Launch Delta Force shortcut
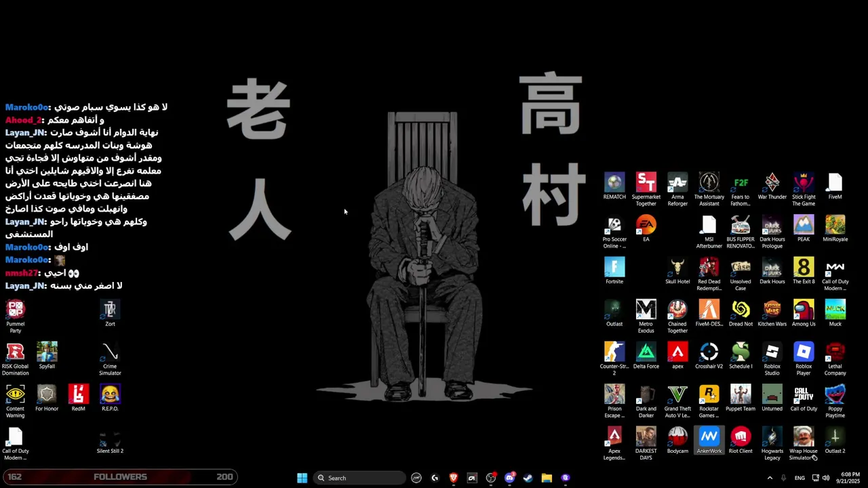868x488 pixels. (646, 356)
